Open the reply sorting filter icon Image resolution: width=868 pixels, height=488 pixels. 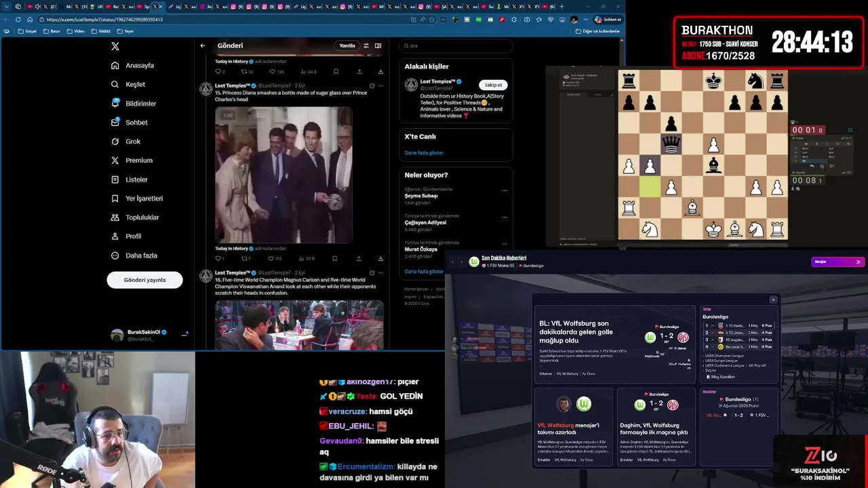pos(366,45)
